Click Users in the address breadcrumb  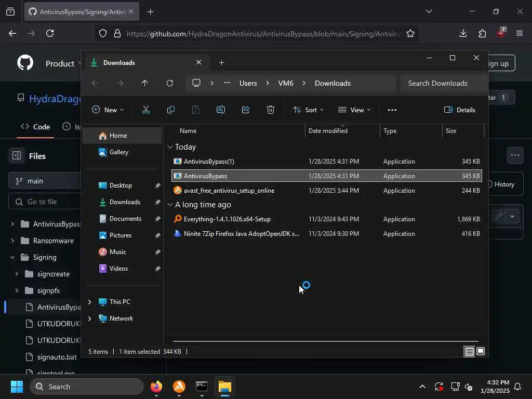tap(248, 83)
